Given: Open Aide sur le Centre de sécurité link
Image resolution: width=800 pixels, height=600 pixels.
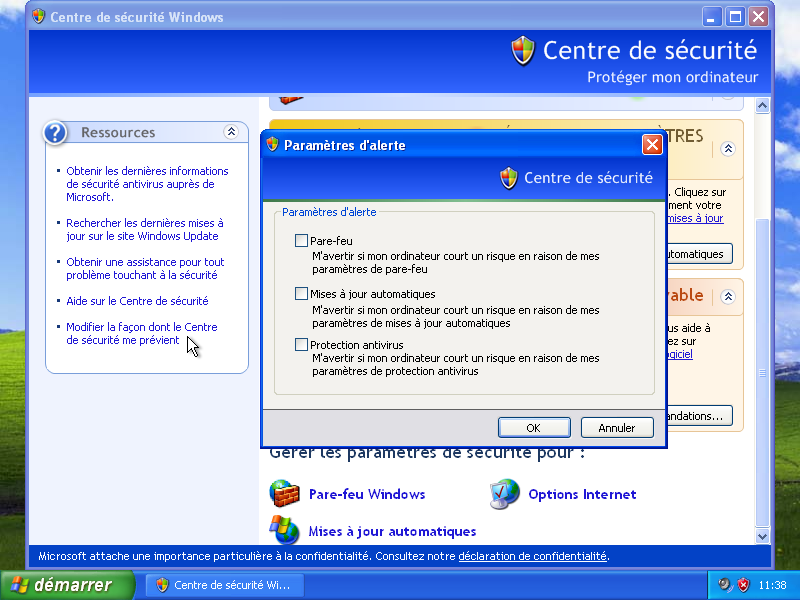Looking at the screenshot, I should (x=137, y=301).
